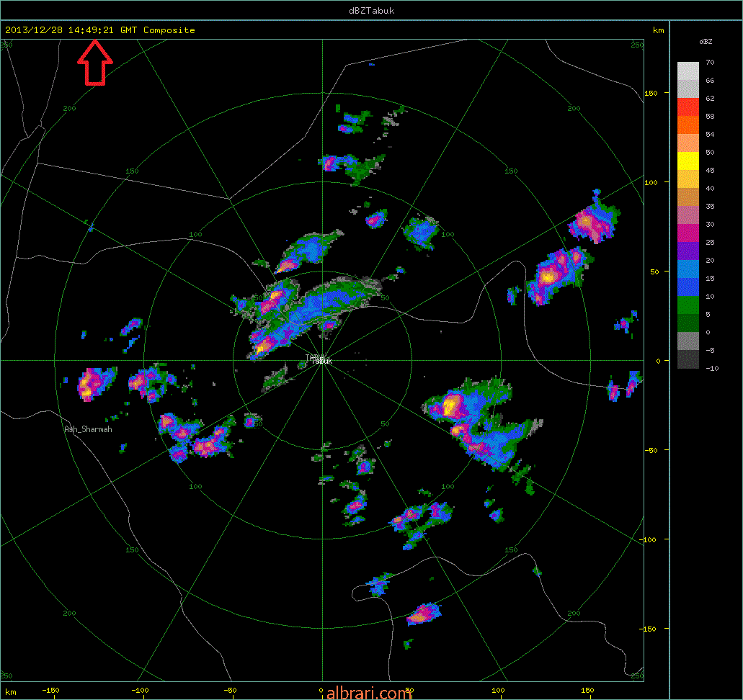The width and height of the screenshot is (743, 700).
Task: Pick the bright green 5-10 dBZ legend swatch
Action: [688, 305]
